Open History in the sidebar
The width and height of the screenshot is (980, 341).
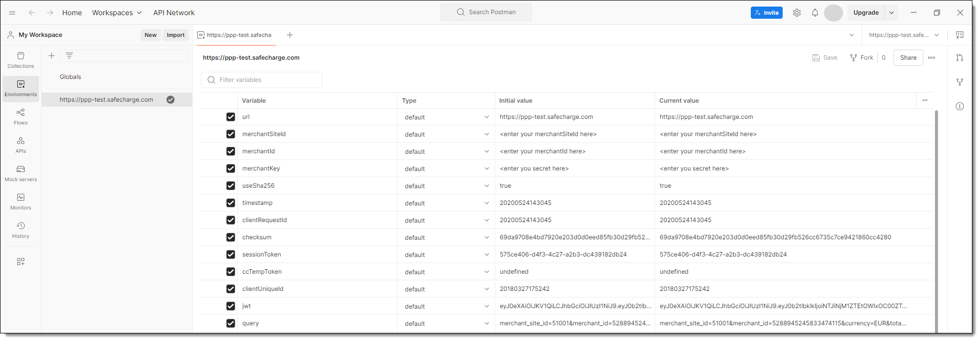(x=21, y=230)
